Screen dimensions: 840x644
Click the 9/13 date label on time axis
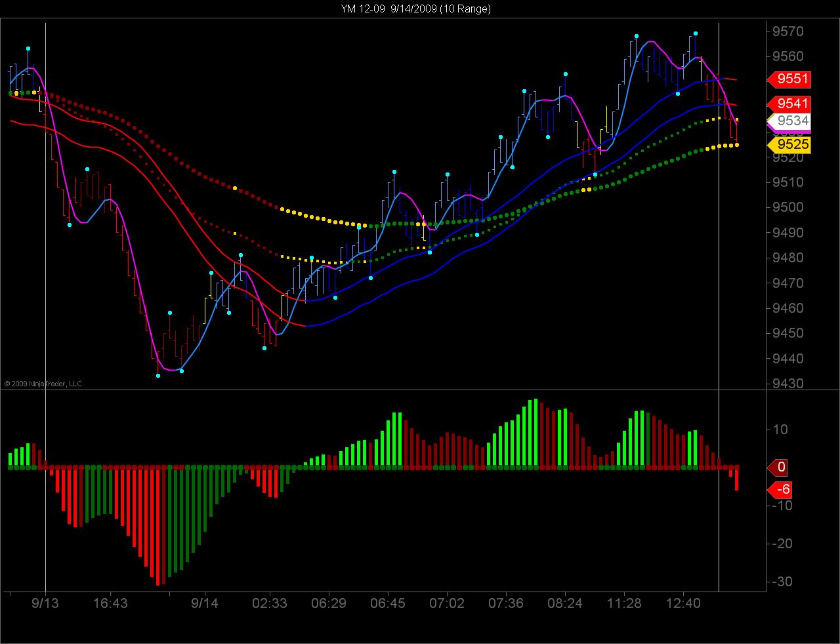coord(45,603)
